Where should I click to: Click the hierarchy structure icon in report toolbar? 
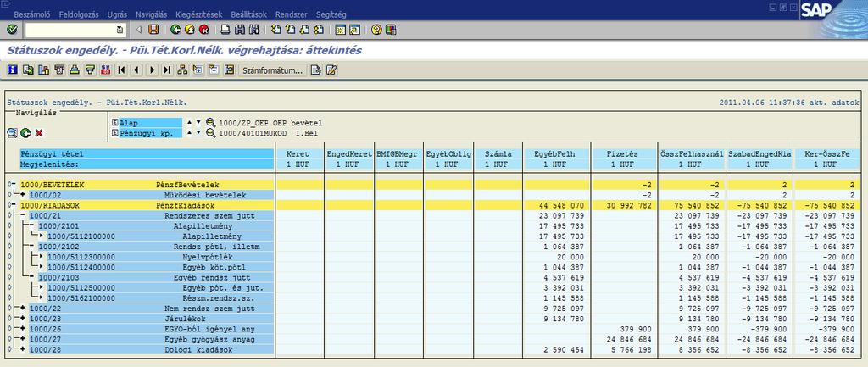(x=183, y=70)
